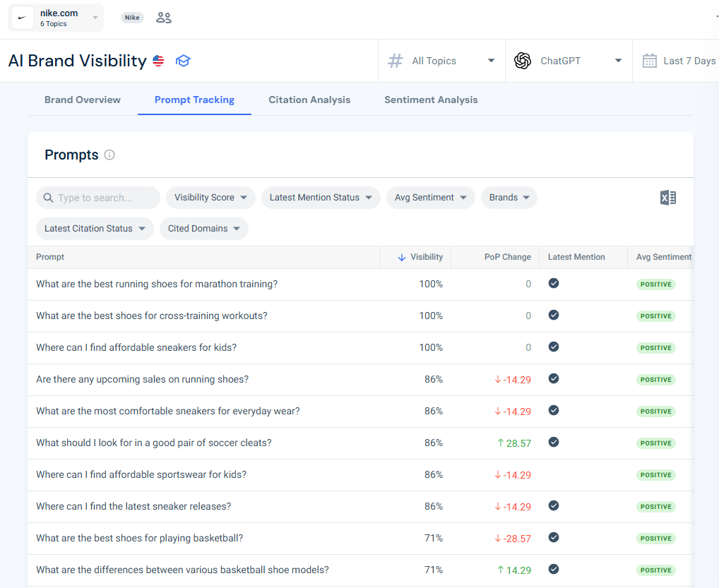
Task: Open prompt about comfortable everyday sneakers
Action: coord(168,411)
